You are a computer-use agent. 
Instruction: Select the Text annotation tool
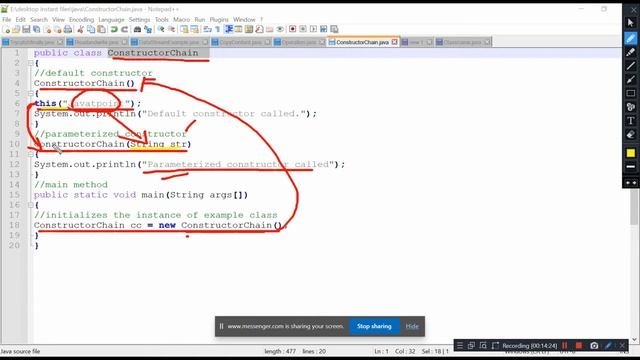coord(631,121)
